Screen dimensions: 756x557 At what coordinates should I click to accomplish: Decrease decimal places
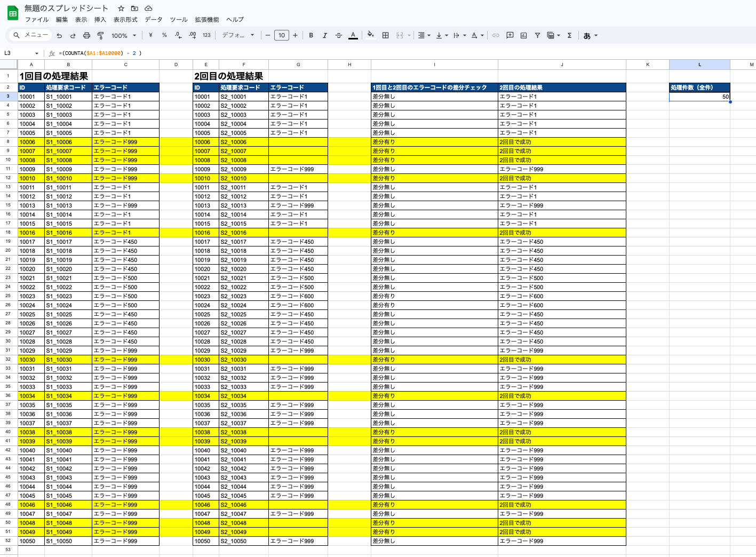[x=178, y=35]
